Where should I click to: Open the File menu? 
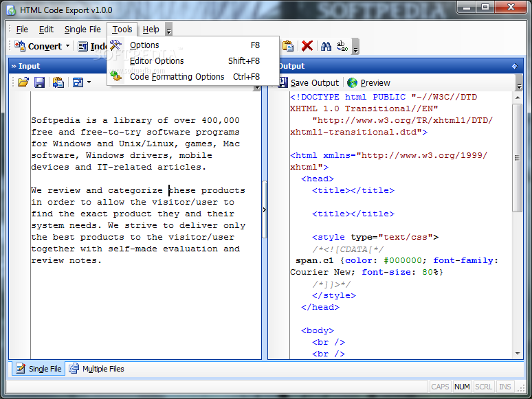pos(22,30)
